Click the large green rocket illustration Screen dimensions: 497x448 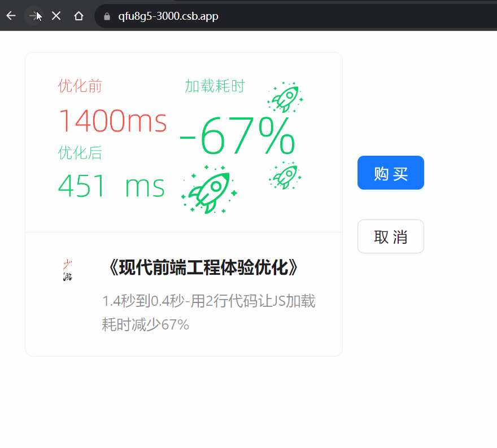[x=208, y=190]
